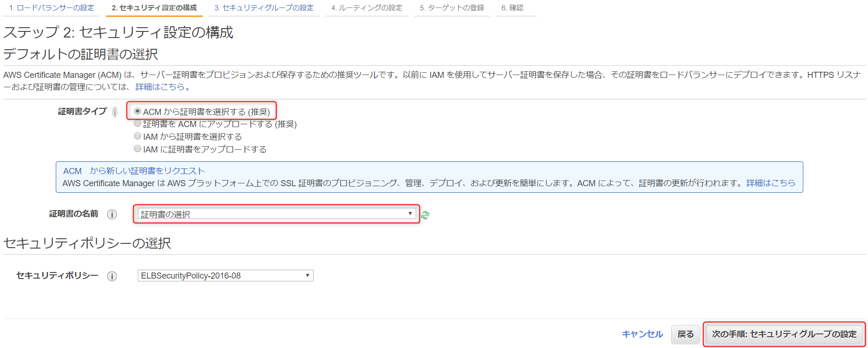
Task: Select tab 2. セキュリティ設定の構成
Action: [154, 8]
